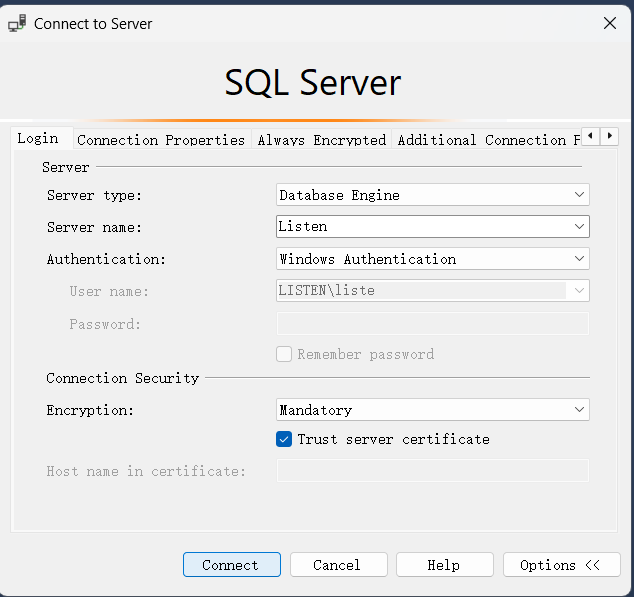
Task: Click the Cancel button
Action: pyautogui.click(x=339, y=565)
